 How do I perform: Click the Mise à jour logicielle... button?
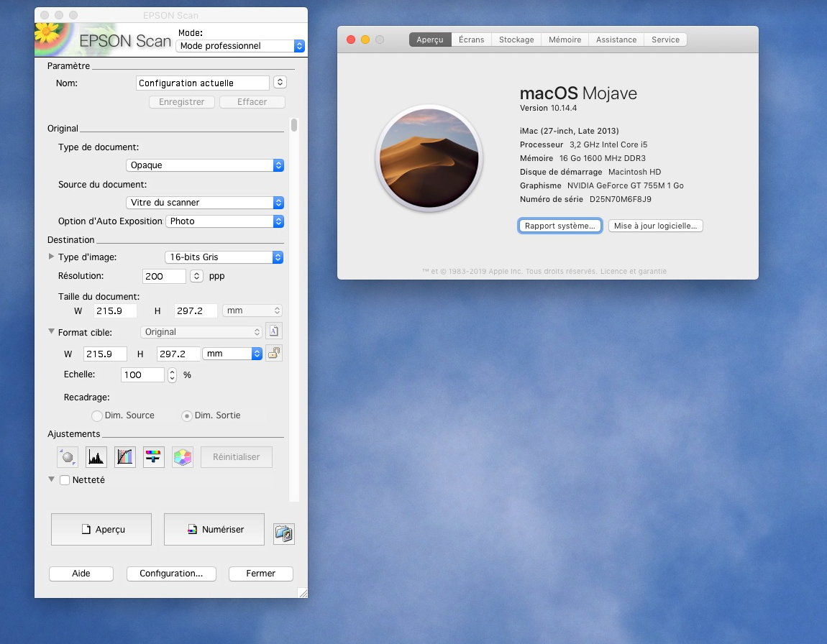[x=656, y=226]
